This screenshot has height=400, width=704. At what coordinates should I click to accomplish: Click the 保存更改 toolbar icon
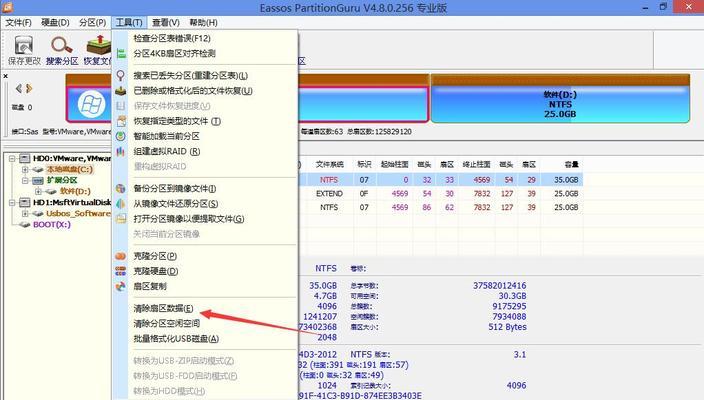(x=24, y=46)
